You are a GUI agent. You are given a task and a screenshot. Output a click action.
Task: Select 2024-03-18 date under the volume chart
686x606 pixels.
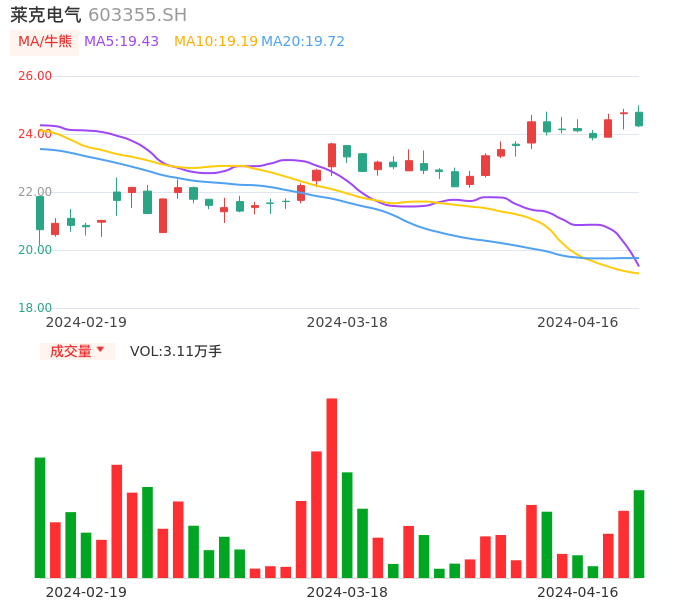coord(347,592)
